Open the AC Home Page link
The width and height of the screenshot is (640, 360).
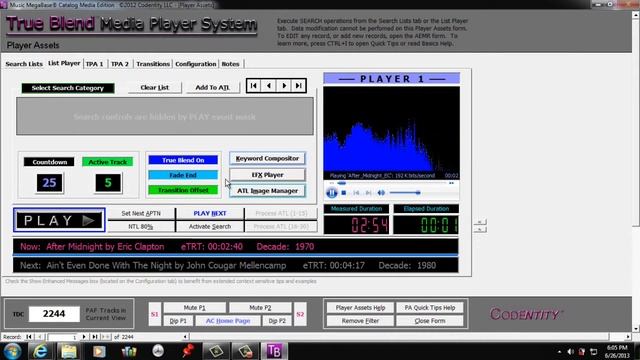coord(228,321)
